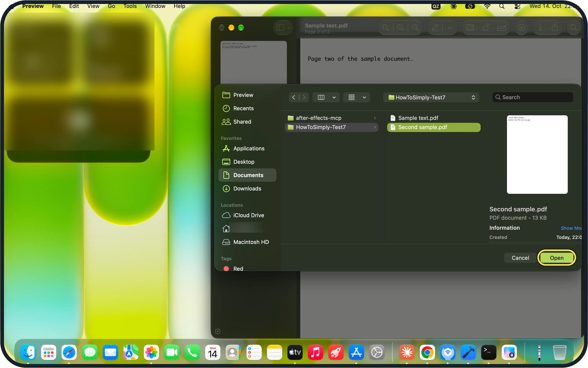
Task: Open Google Chrome from the Dock
Action: pos(427,352)
